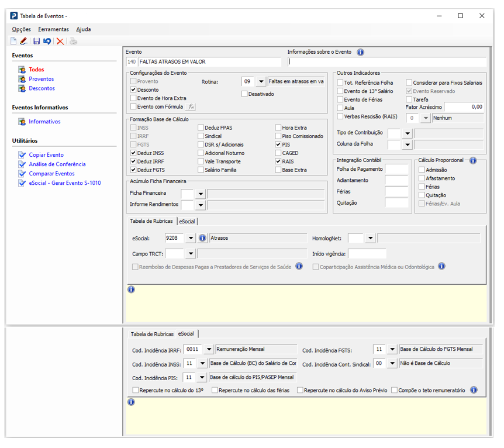Screen dimensions: 504x448
Task: Click the Save floppy disk icon
Action: [x=37, y=41]
